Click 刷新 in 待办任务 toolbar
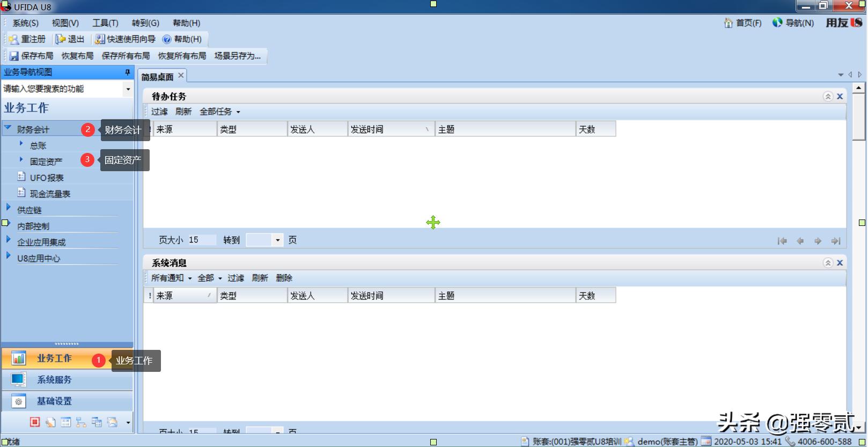The image size is (868, 447). click(x=183, y=112)
